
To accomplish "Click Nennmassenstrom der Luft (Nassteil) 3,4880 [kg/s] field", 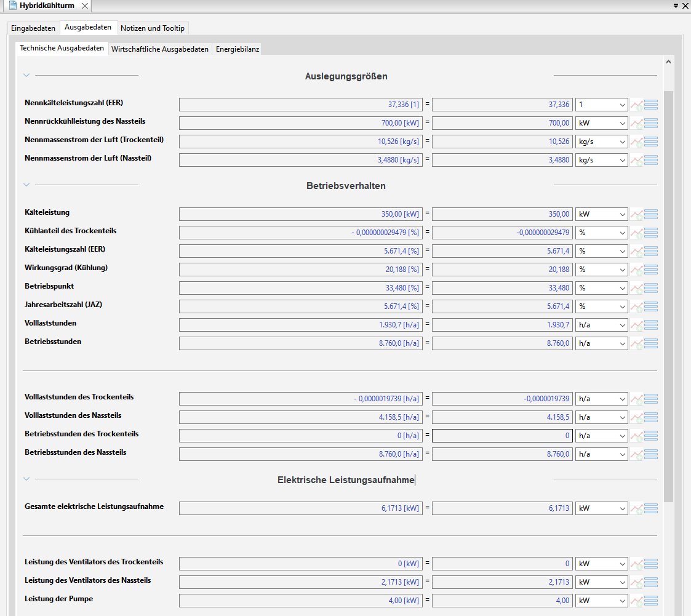I will [300, 160].
